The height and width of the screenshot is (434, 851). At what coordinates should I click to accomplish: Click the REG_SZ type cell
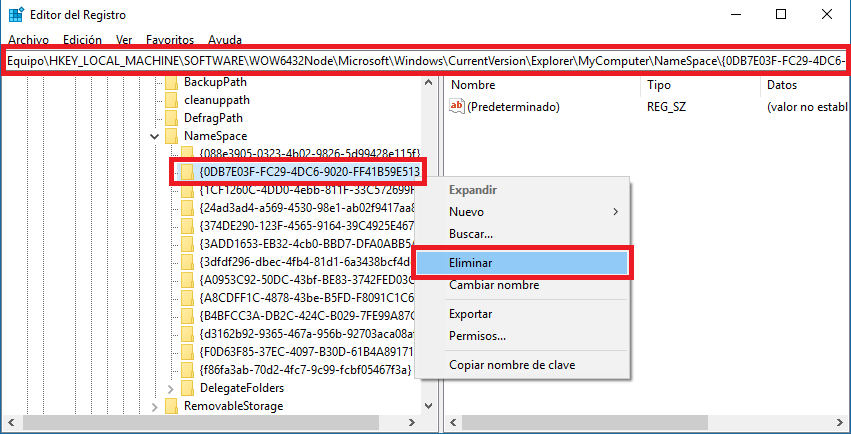[666, 107]
